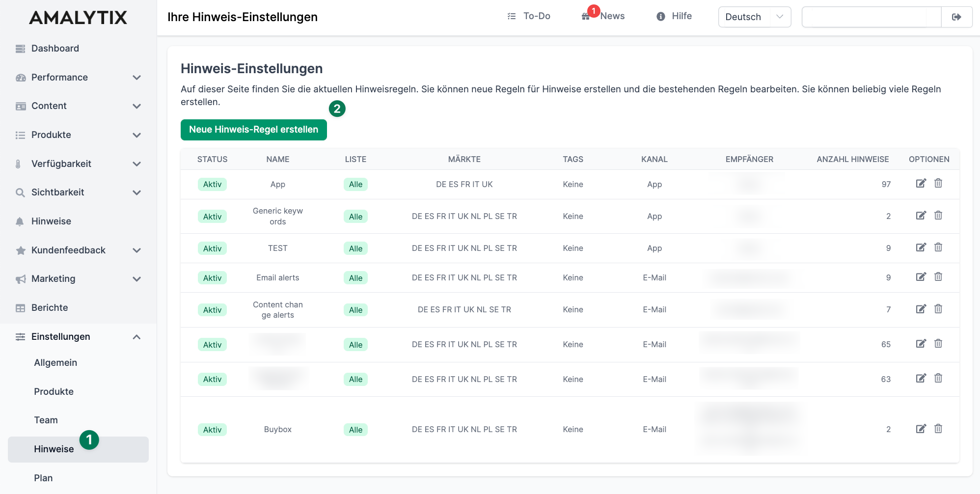Select Team under Einstellungen

pyautogui.click(x=46, y=420)
